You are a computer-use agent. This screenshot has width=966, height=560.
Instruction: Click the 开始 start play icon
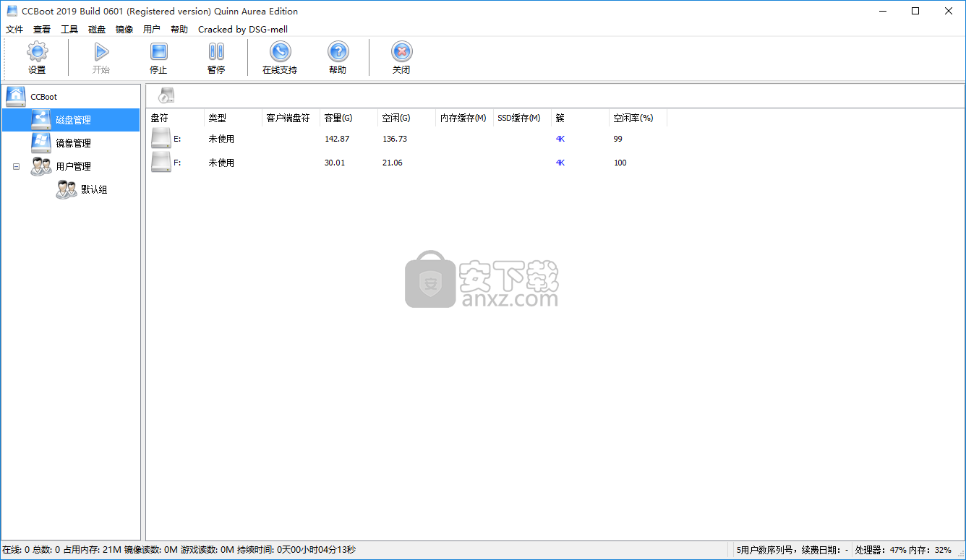pyautogui.click(x=101, y=51)
